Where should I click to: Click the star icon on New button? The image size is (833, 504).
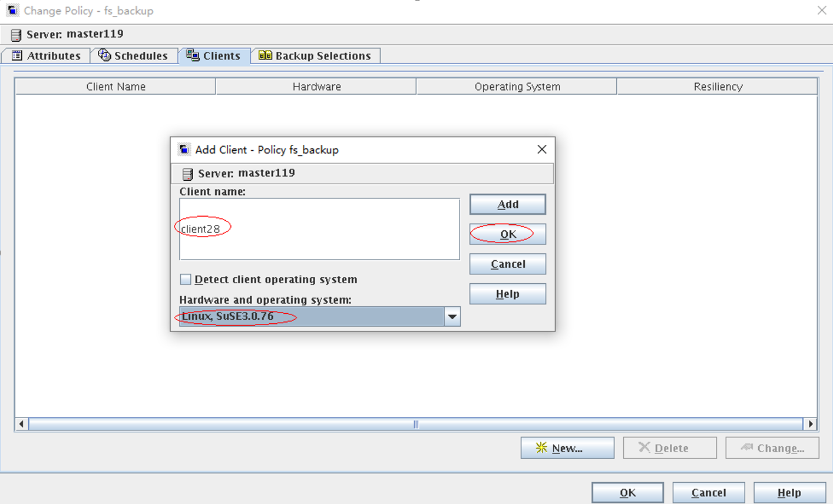541,448
